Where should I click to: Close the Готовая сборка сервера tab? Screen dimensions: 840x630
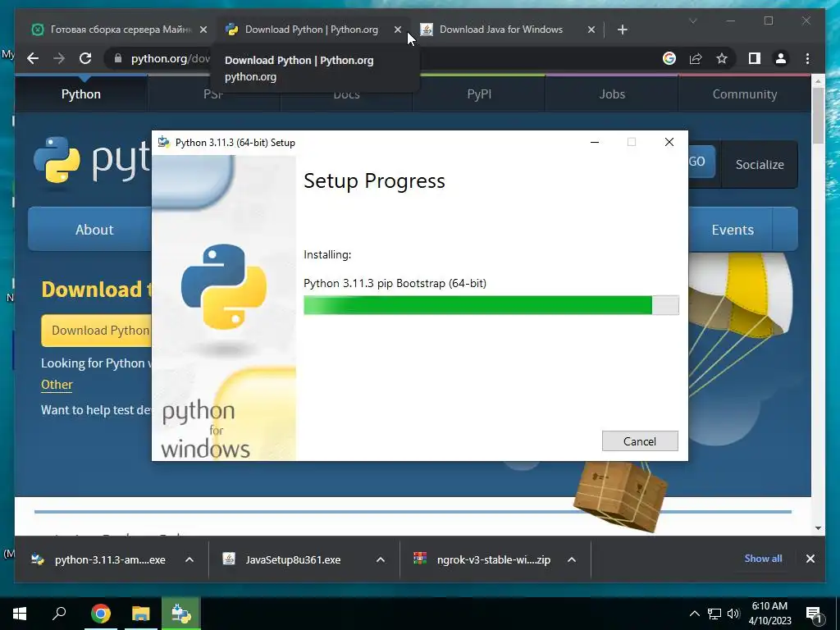[203, 30]
